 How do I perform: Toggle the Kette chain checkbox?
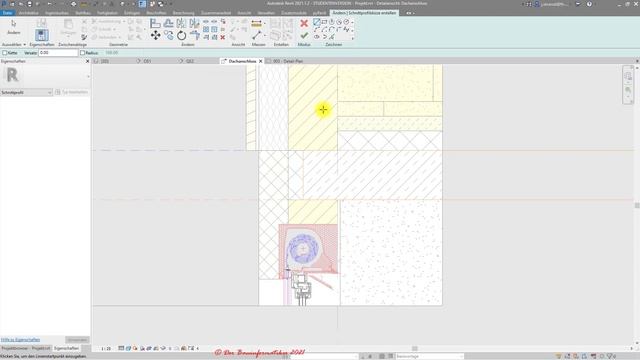tap(4, 53)
